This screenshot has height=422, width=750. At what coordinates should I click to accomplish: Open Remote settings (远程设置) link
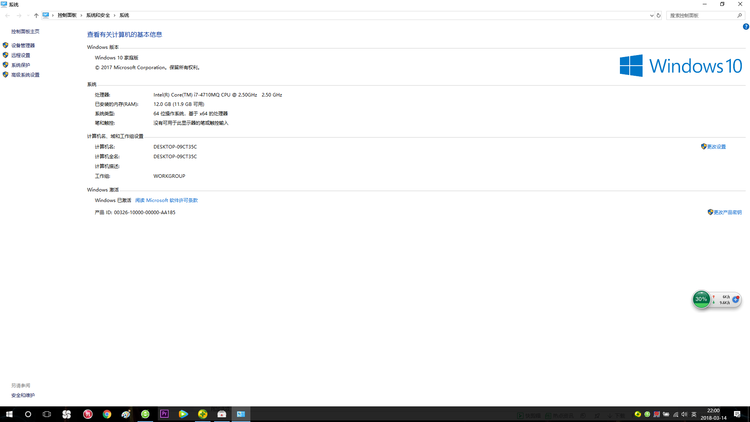21,56
